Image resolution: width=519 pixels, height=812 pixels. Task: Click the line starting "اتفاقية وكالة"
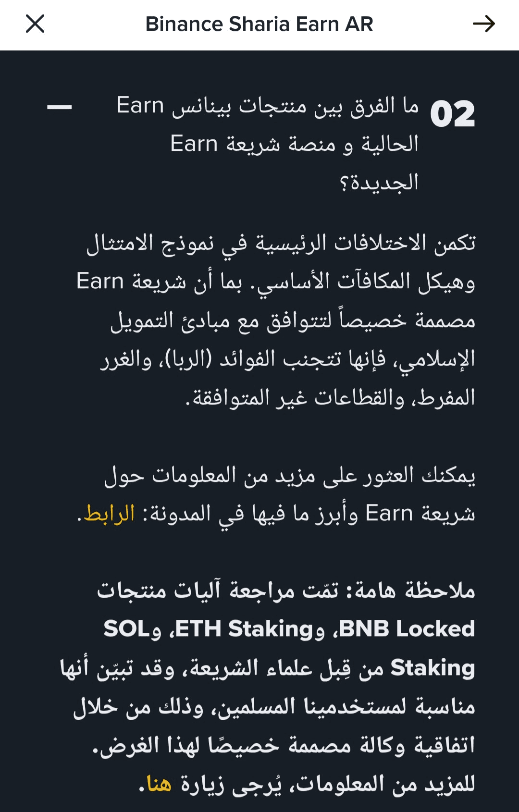coord(284,745)
